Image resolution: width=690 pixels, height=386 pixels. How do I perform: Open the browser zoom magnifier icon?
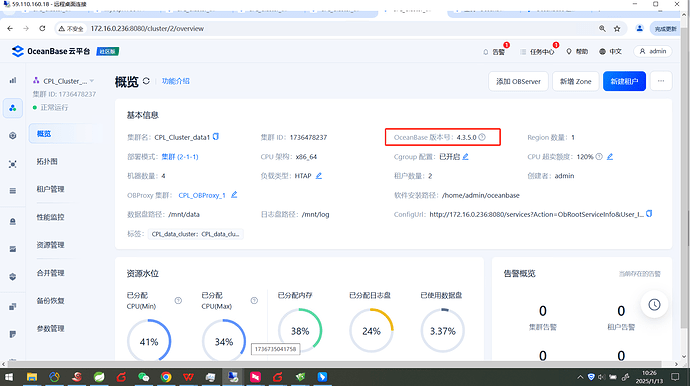tap(602, 29)
